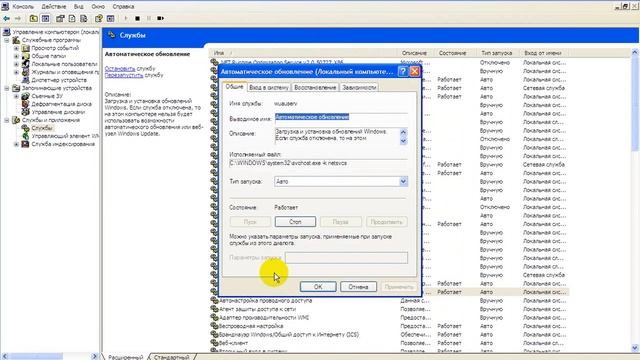This screenshot has height=360, width=640.
Task: Switch to the Зависимости tab
Action: (359, 87)
